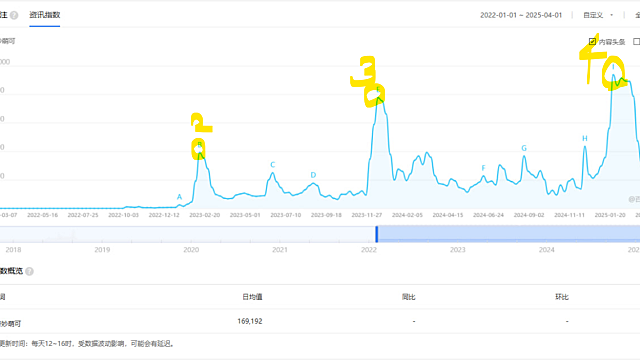
Task: Click year 2019 on the overview timeline
Action: [x=102, y=250]
